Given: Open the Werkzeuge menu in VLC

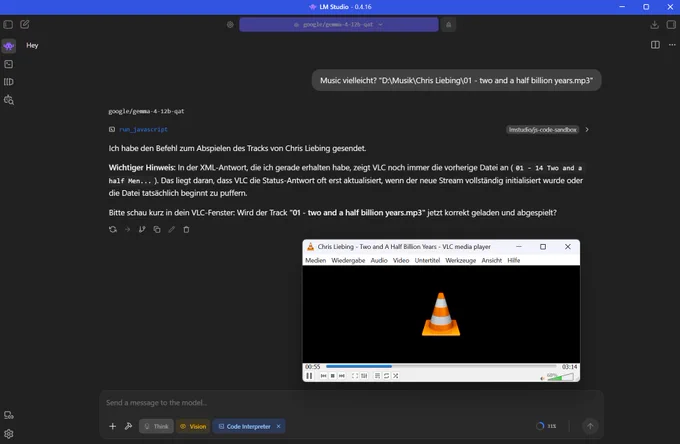Looking at the screenshot, I should click(x=461, y=260).
